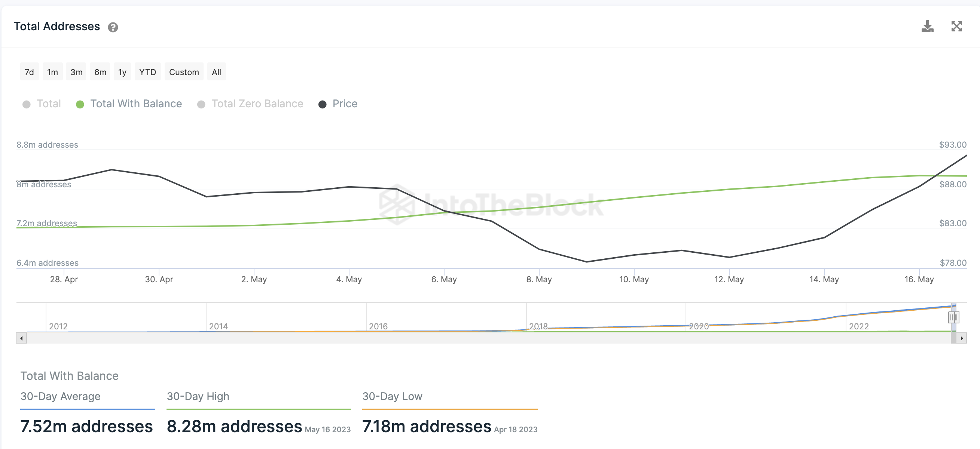980x449 pixels.
Task: Select YTD time range
Action: (147, 72)
